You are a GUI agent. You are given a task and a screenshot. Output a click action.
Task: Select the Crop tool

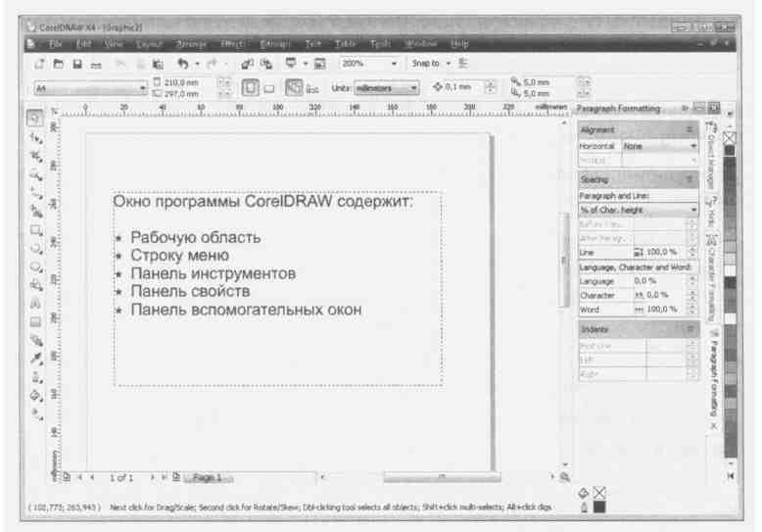point(35,157)
